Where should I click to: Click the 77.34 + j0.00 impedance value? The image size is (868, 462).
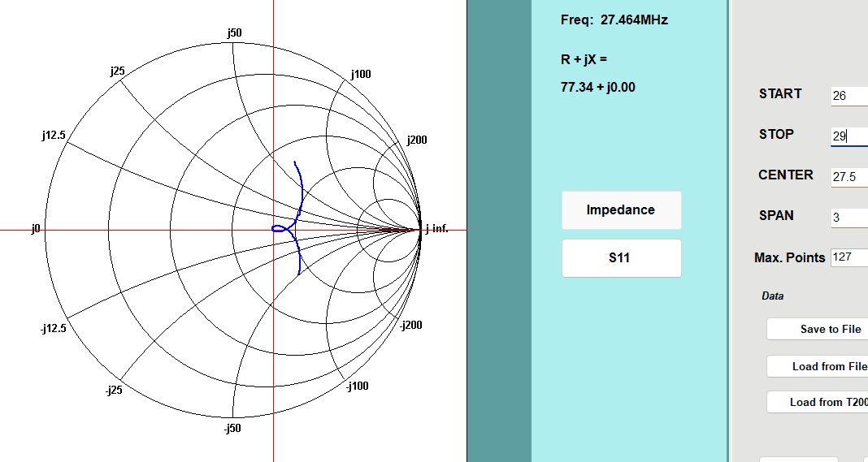(597, 87)
